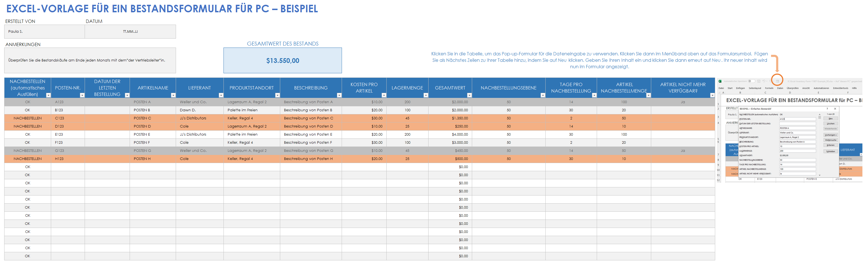Open TAGE PRO NACHBESTELLUNG filter dropdown
868x264 pixels.
tap(594, 95)
